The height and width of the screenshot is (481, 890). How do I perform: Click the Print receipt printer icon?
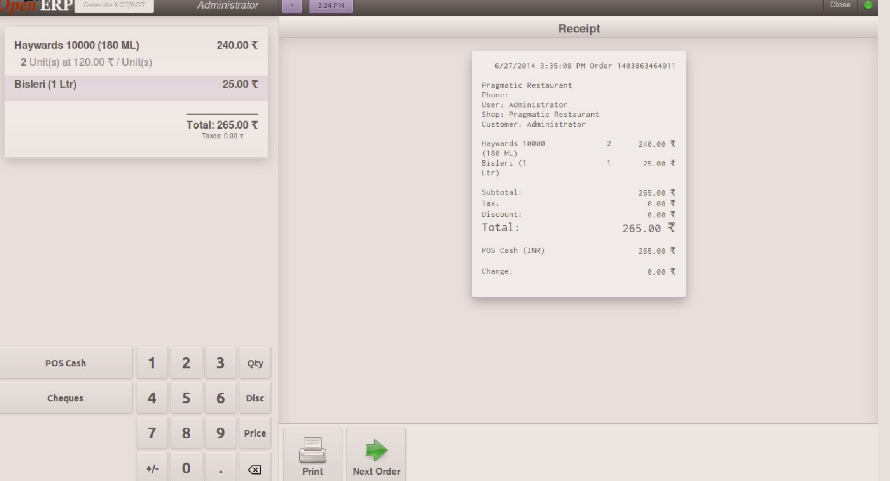click(312, 451)
